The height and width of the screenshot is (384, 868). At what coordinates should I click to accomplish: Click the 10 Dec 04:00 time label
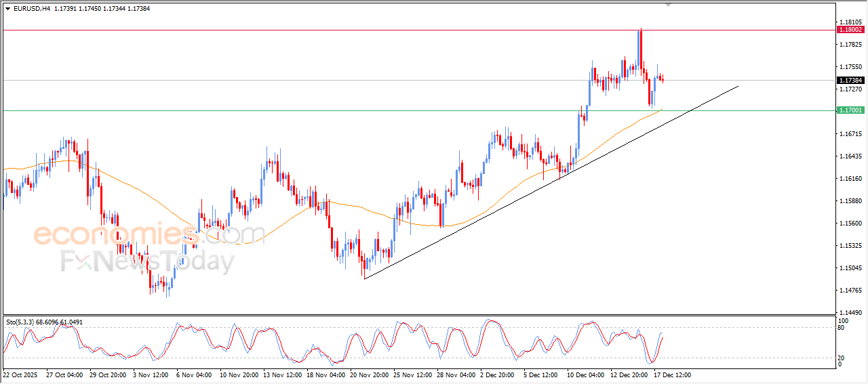585,375
